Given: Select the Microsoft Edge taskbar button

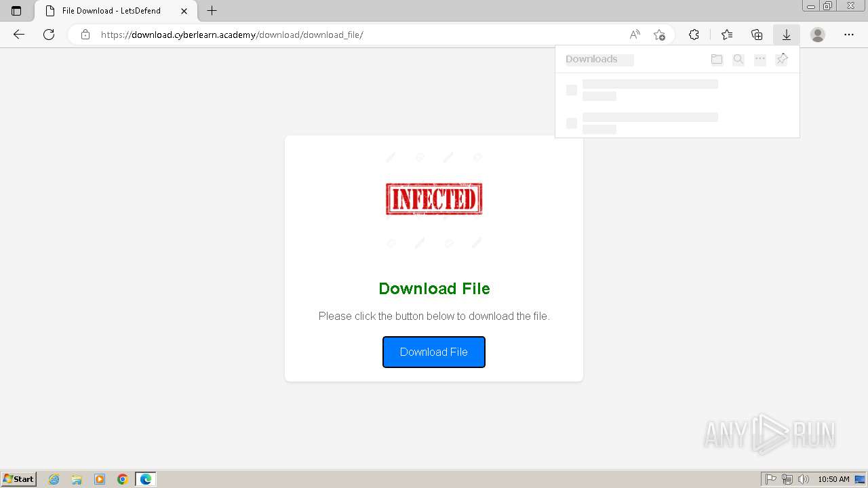Looking at the screenshot, I should 146,479.
